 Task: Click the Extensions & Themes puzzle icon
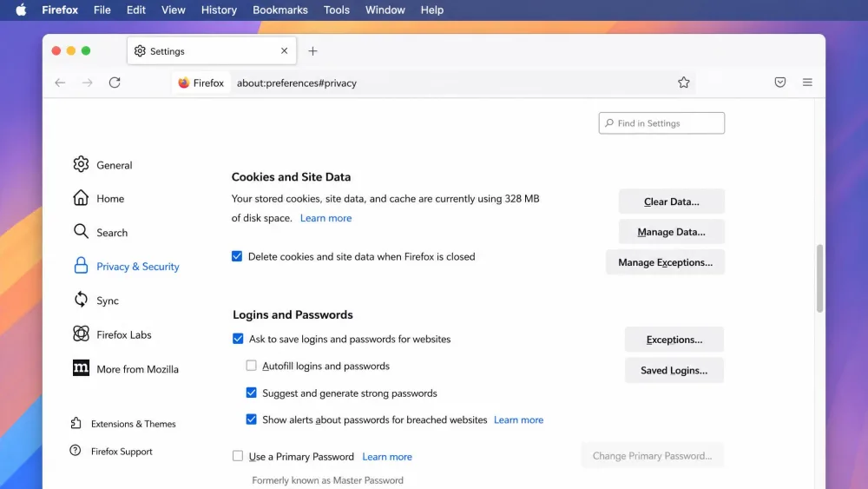point(76,423)
